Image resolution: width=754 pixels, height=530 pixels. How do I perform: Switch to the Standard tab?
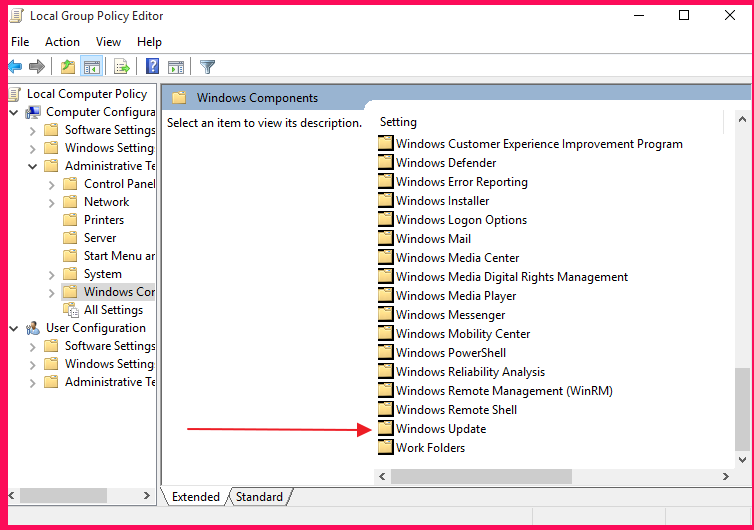pos(259,497)
